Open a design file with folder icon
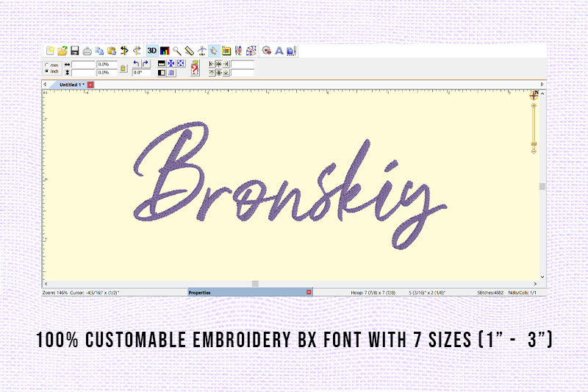Screen dimensions: 588x392 pos(62,51)
